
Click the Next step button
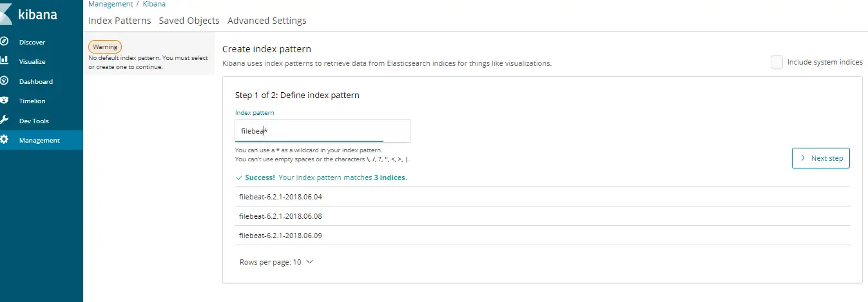820,158
